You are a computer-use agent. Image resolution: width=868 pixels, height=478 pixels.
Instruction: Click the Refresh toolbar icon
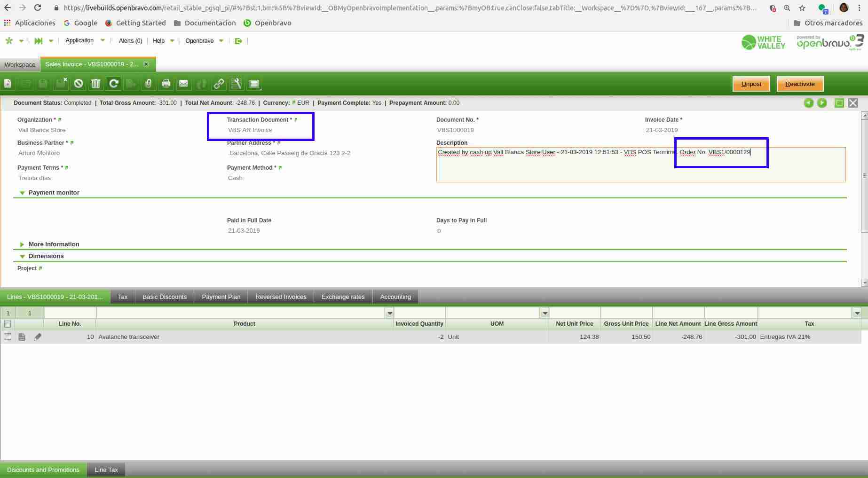[113, 84]
